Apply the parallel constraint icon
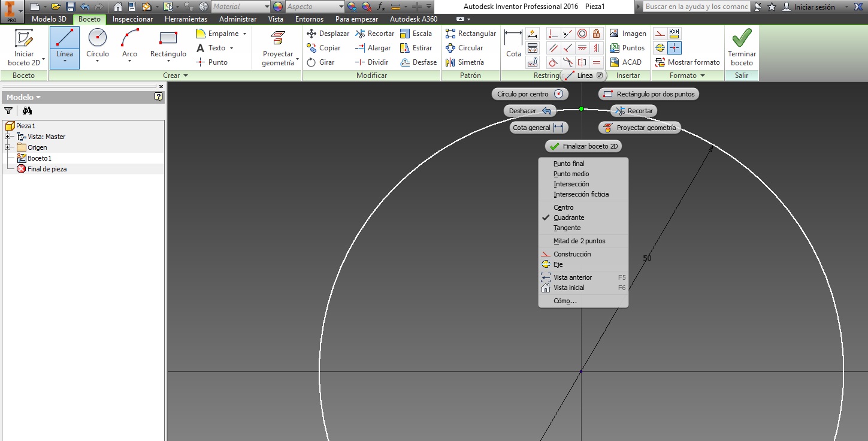This screenshot has width=868, height=441. pyautogui.click(x=553, y=48)
